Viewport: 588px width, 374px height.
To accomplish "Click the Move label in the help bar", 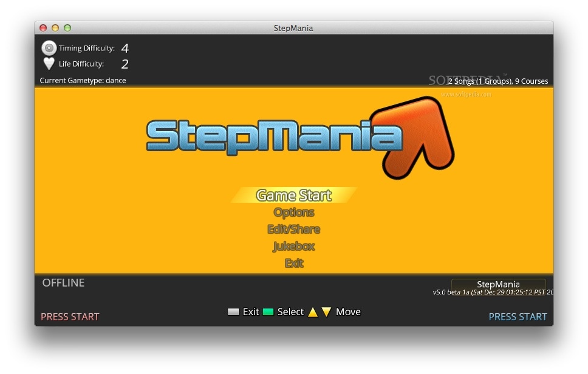I will tap(348, 312).
